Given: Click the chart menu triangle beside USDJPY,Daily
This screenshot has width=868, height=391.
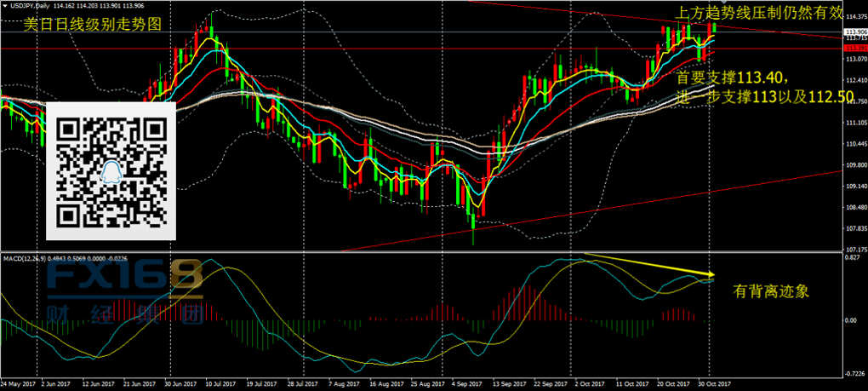Looking at the screenshot, I should (x=4, y=7).
